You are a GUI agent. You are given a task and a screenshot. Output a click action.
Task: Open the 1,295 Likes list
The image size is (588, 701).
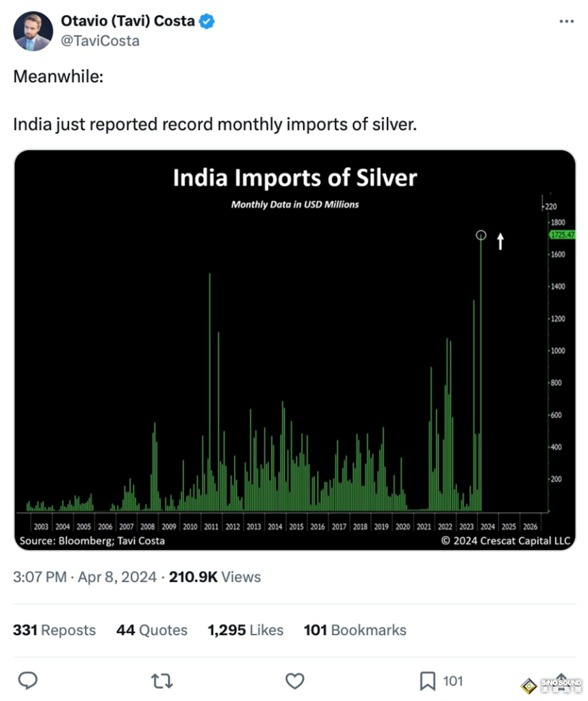pos(245,630)
